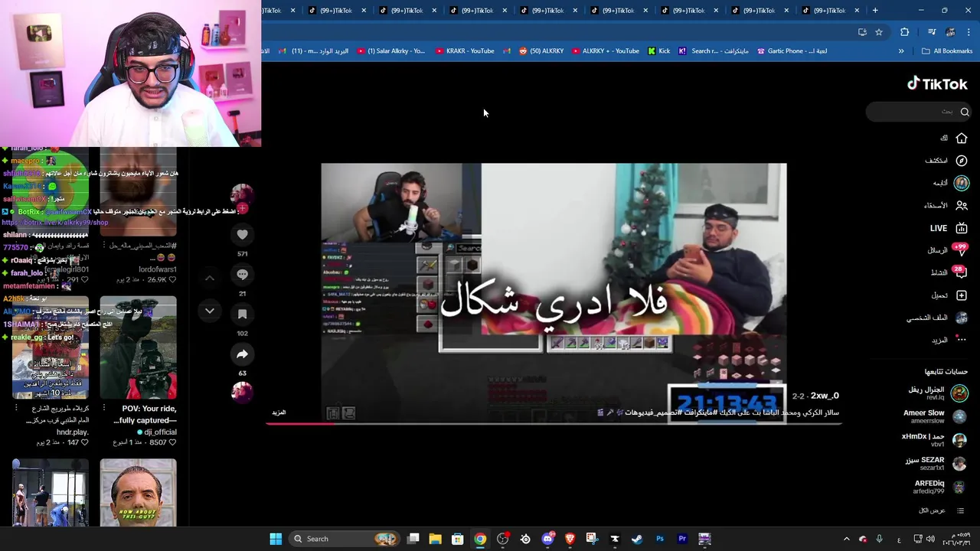Screen dimensions: 980x551
Task: Open the creator avatar above the like button
Action: pos(242,194)
